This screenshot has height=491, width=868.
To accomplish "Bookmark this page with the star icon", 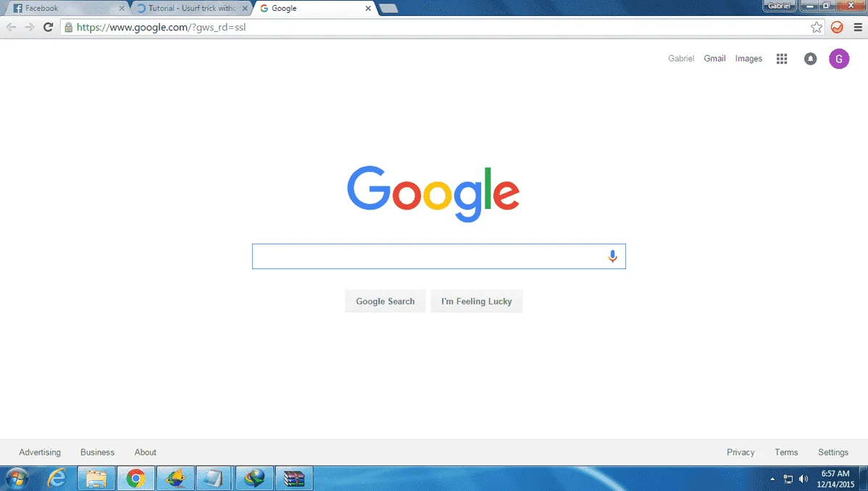I will [x=817, y=27].
